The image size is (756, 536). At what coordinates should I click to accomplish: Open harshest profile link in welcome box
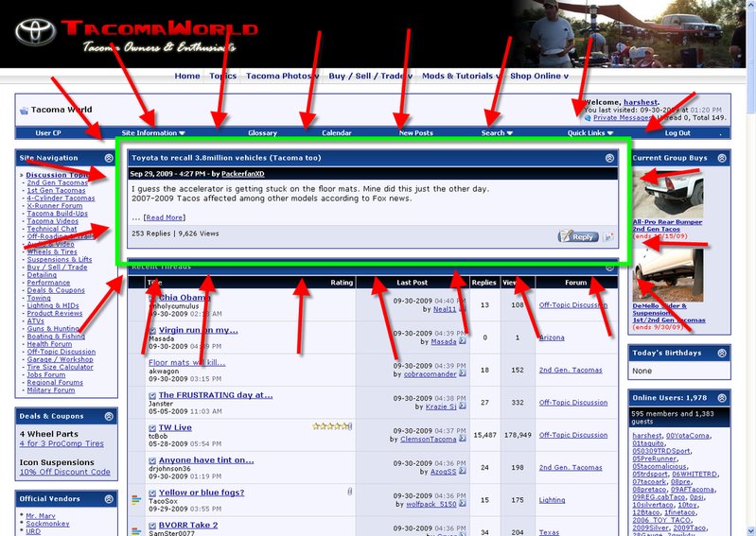(641, 102)
